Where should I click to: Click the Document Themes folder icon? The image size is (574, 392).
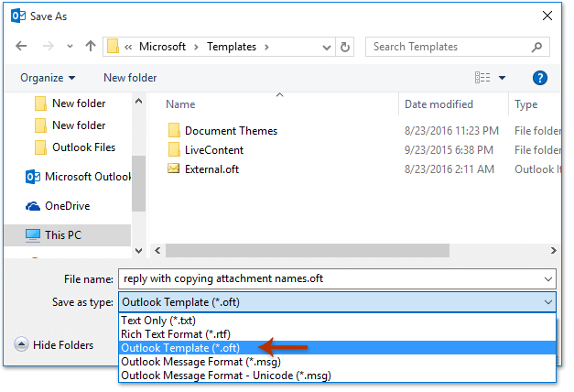point(174,131)
